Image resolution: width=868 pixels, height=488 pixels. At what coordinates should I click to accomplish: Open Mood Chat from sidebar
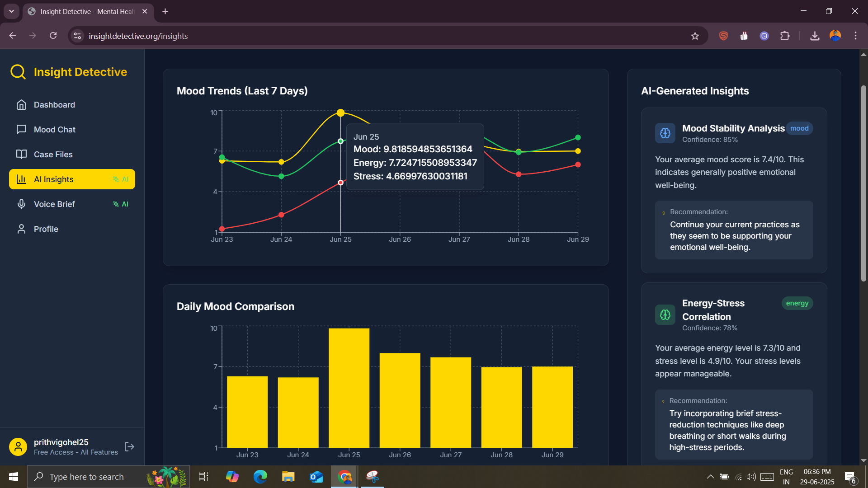click(x=54, y=130)
